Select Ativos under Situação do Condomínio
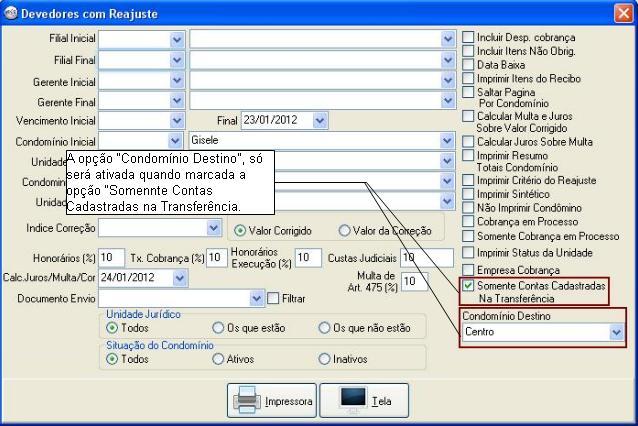The image size is (638, 426). [218, 359]
